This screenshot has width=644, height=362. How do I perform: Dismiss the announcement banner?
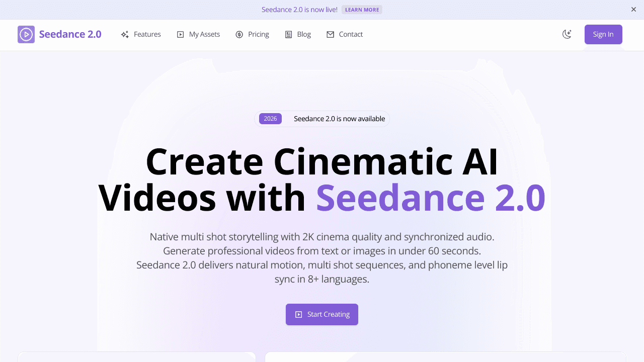pyautogui.click(x=633, y=9)
